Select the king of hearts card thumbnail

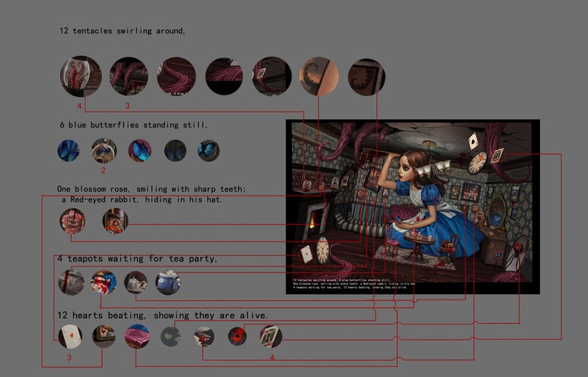pyautogui.click(x=271, y=336)
